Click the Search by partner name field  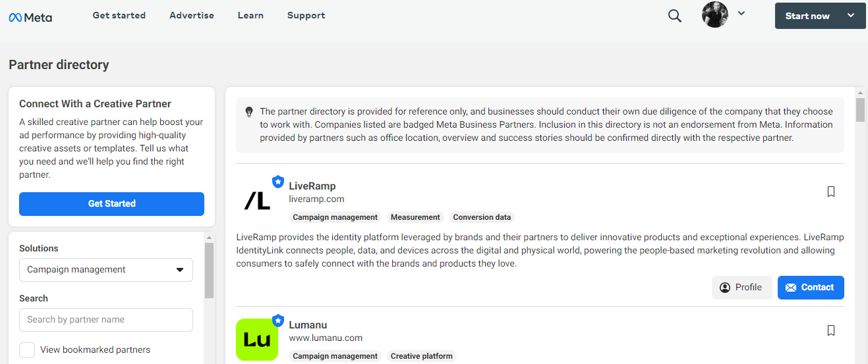pyautogui.click(x=106, y=320)
